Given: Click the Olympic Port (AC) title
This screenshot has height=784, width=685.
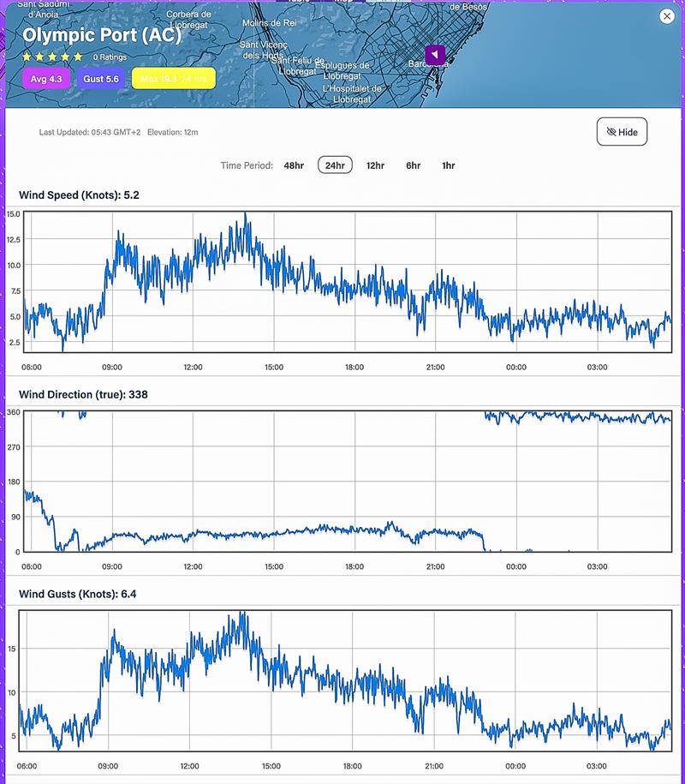Looking at the screenshot, I should point(101,35).
